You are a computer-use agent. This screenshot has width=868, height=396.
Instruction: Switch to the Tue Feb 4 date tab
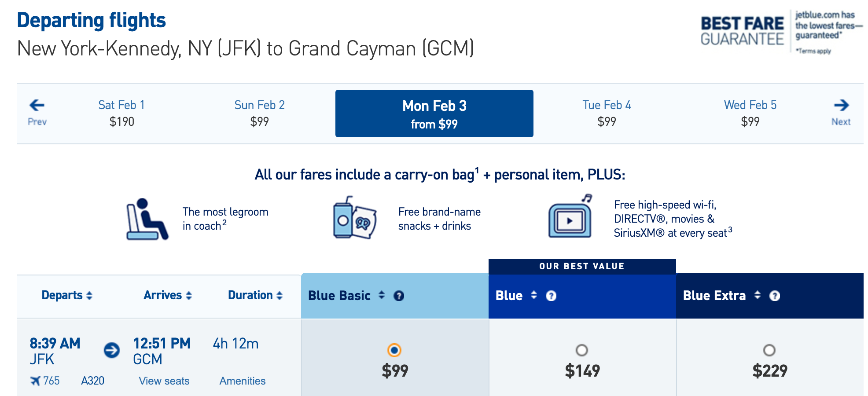tap(607, 113)
